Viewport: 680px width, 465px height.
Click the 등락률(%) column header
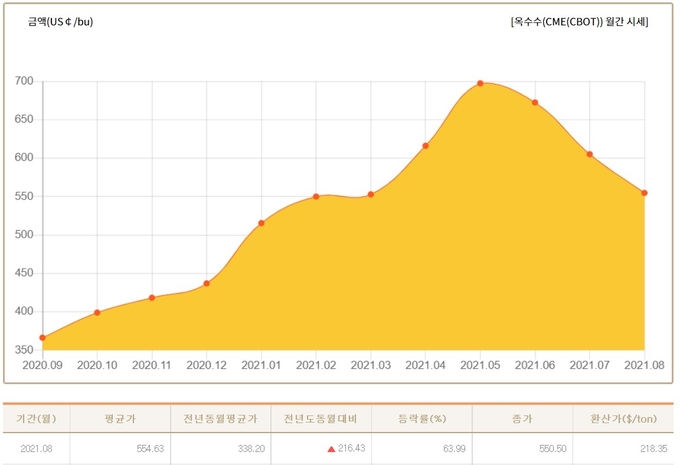pos(422,419)
